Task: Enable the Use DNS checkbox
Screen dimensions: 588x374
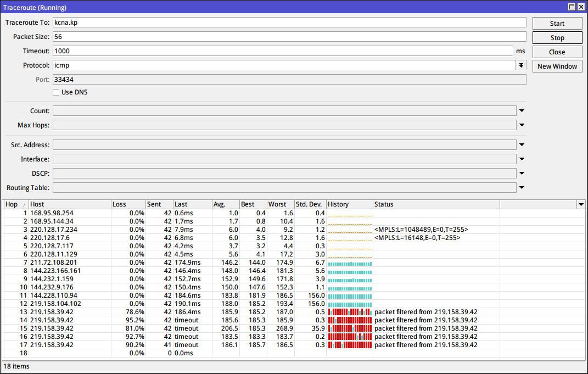Action: 56,92
